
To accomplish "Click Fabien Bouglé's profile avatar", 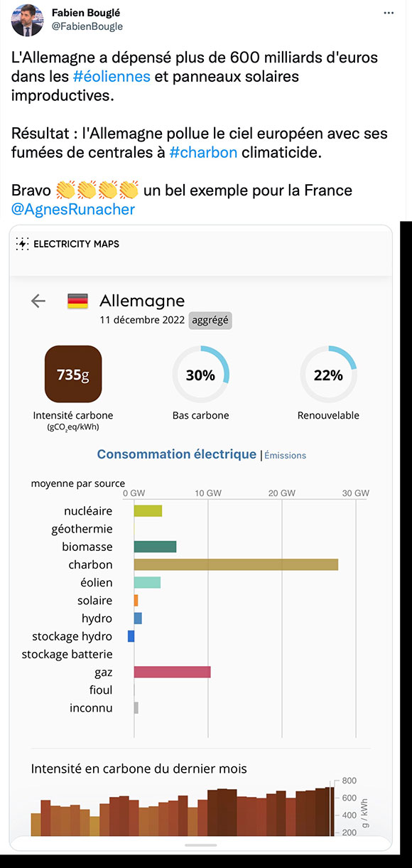I will coord(26,20).
